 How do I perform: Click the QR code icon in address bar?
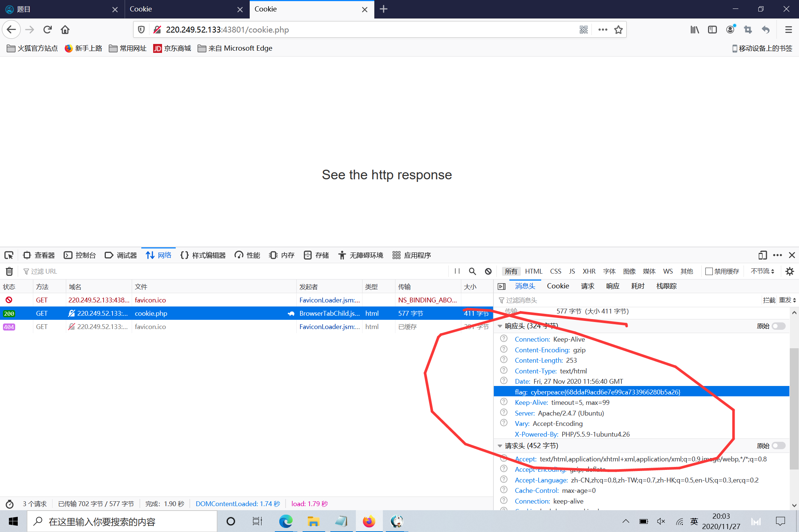click(584, 30)
